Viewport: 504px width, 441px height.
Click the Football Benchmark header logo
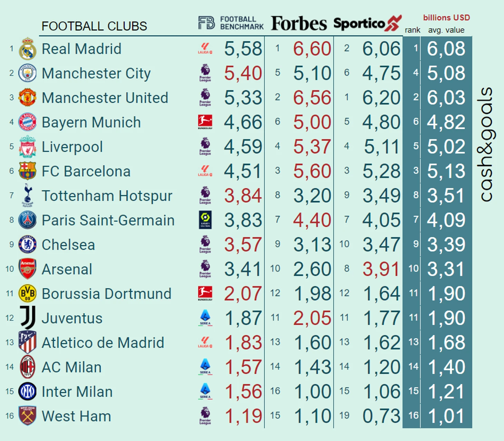pos(231,23)
